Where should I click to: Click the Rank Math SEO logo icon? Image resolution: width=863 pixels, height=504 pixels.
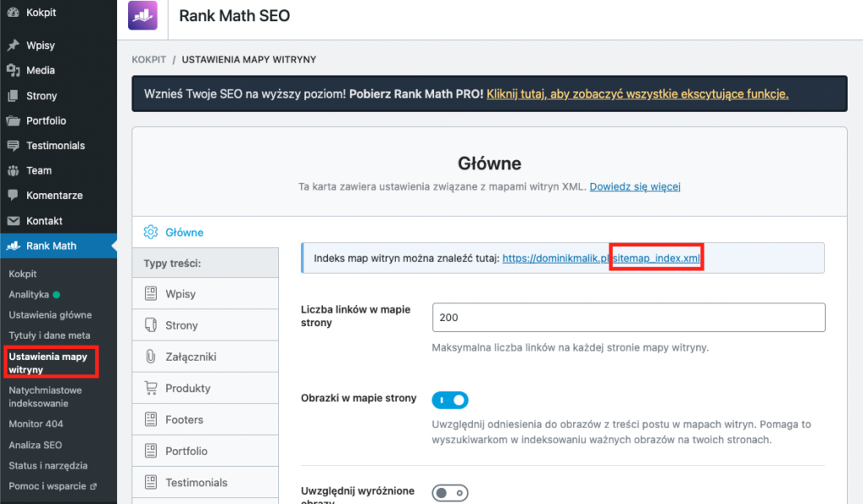click(142, 16)
